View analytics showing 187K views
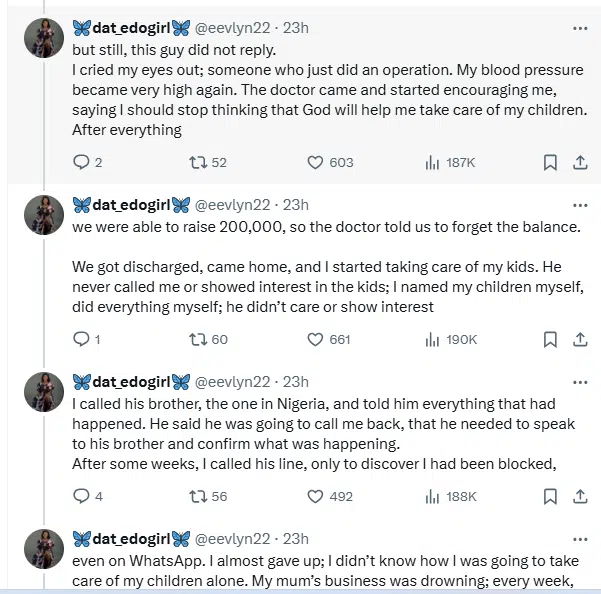Screen dimensions: 601x594 click(433, 162)
